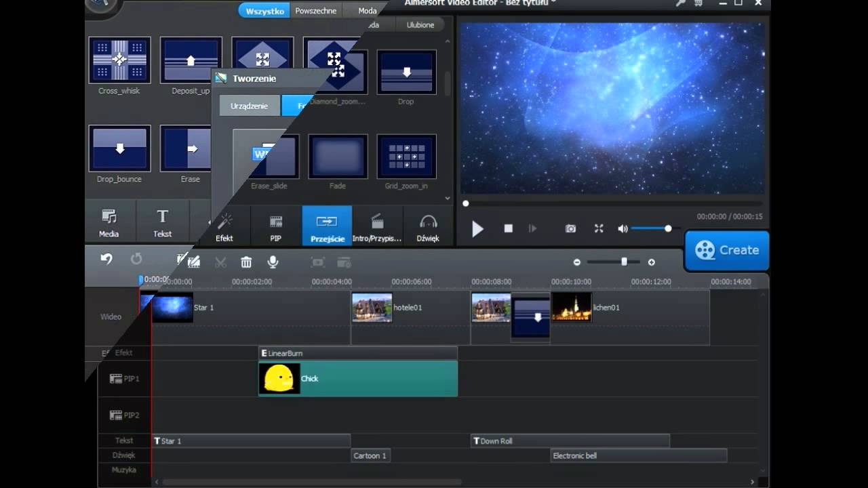Click the shopping cart icon in title bar
868x488 pixels.
click(x=699, y=3)
